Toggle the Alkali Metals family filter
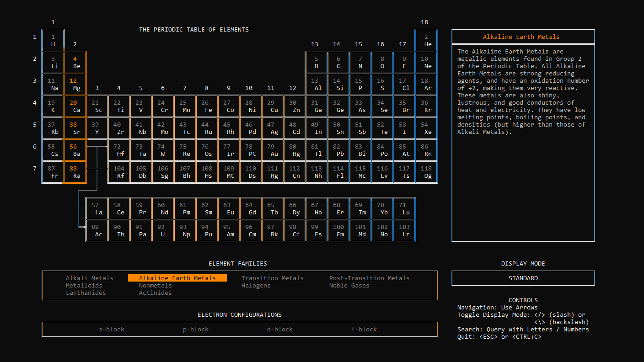 (89, 278)
